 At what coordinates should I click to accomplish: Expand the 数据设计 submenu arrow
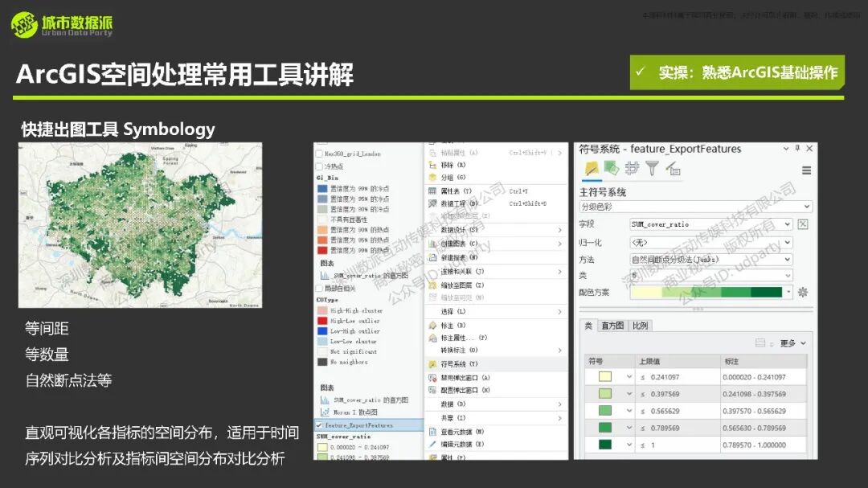559,230
